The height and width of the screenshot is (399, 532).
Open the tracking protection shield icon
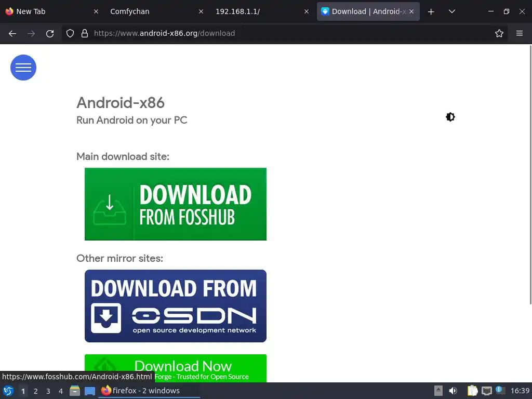(70, 33)
